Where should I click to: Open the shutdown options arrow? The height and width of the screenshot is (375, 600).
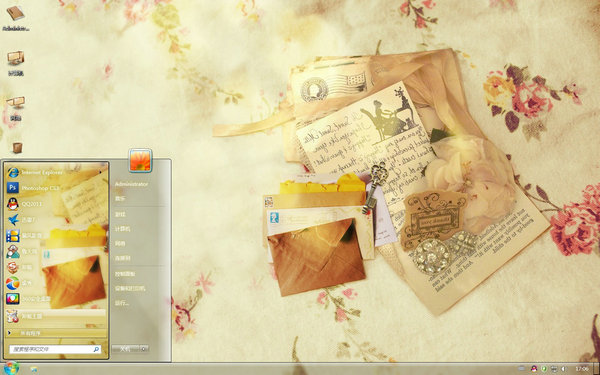coord(143,349)
